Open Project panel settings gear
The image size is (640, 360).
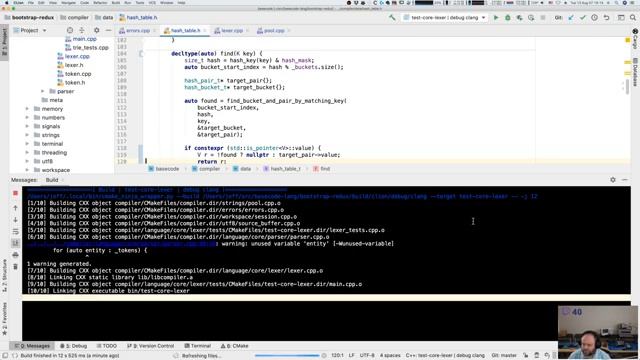[x=96, y=30]
